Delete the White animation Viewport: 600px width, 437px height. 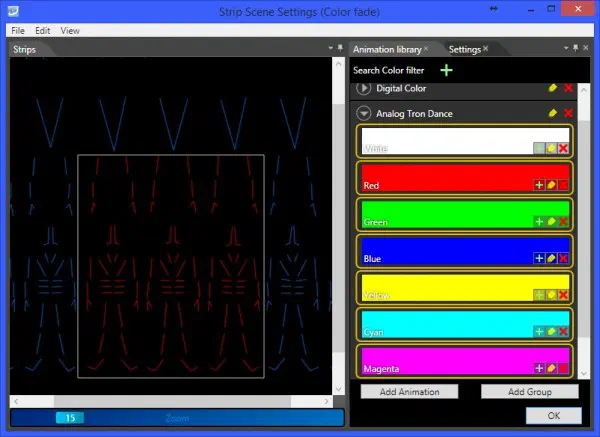tap(563, 148)
